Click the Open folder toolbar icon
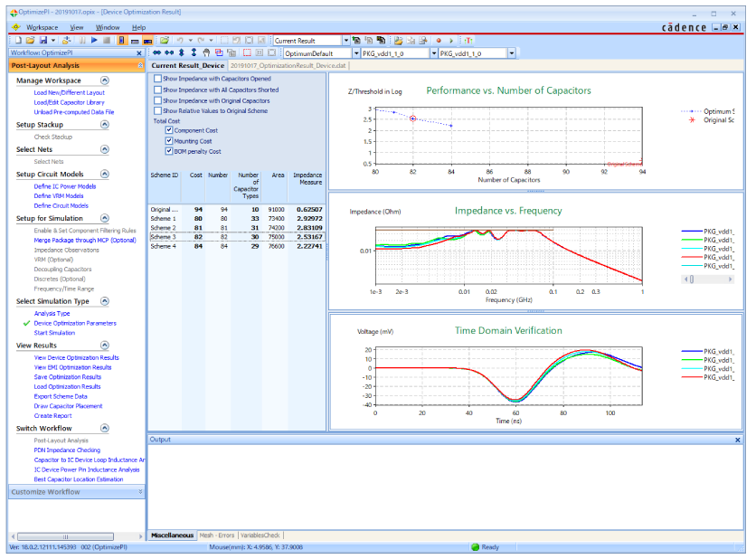This screenshot has width=756, height=559. click(x=30, y=41)
